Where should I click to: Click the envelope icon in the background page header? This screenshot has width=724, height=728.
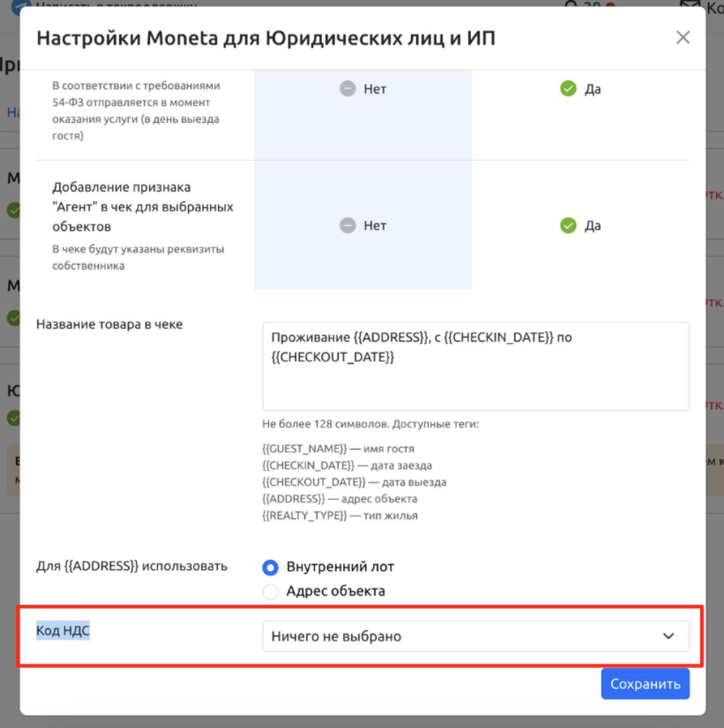(690, 4)
